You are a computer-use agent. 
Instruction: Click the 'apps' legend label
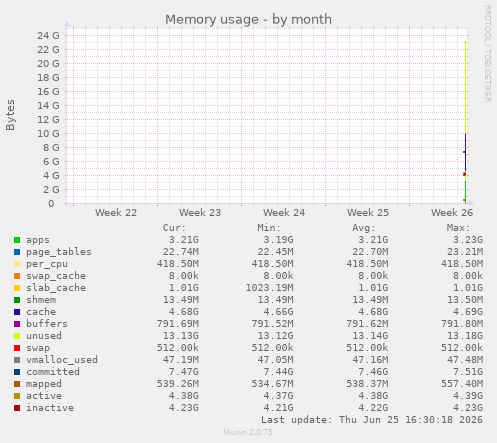click(x=38, y=240)
